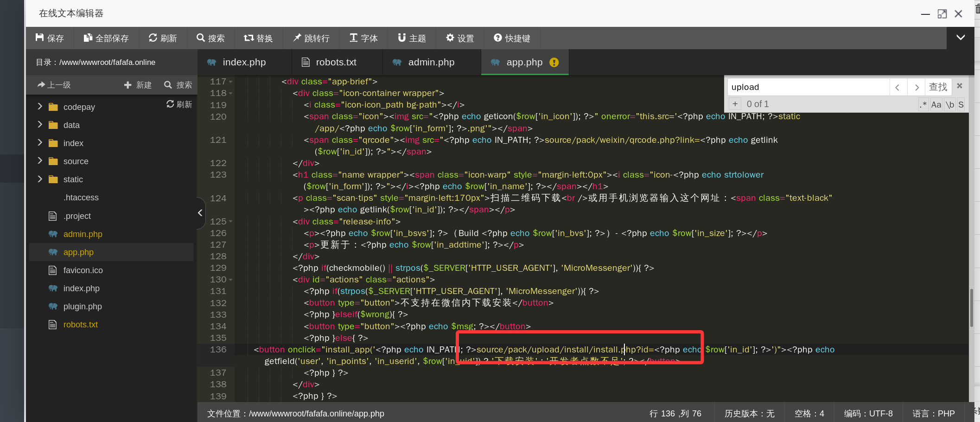Switch to the admin.php tab
Image resolution: width=980 pixels, height=422 pixels.
coord(431,62)
